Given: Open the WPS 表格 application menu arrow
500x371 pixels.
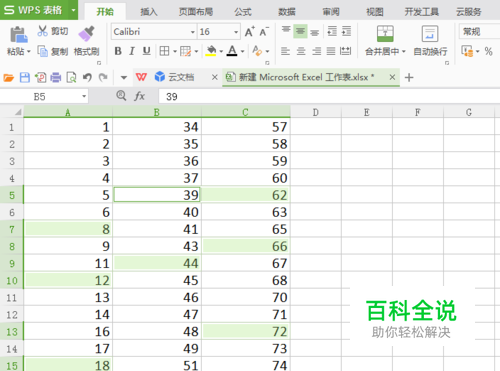Looking at the screenshot, I should (73, 10).
